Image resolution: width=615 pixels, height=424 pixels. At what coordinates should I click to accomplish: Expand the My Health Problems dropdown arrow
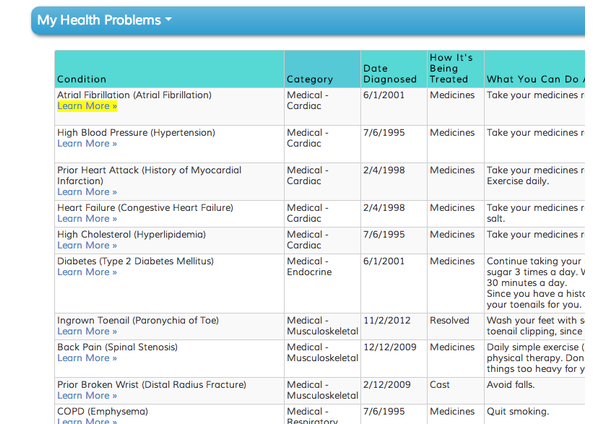[x=169, y=19]
